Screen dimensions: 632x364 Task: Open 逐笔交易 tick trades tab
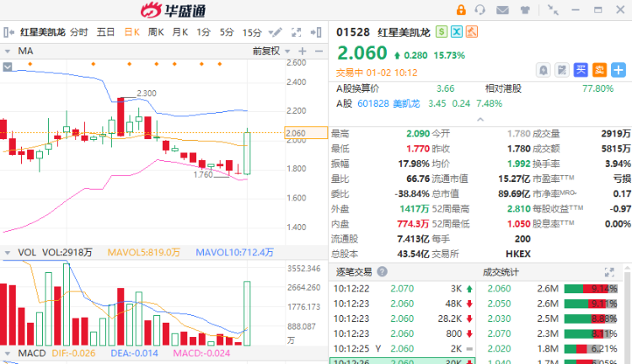point(354,272)
